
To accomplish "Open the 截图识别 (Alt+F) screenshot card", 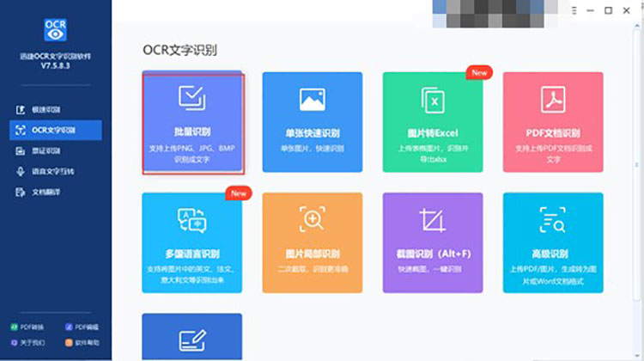I will tap(433, 243).
